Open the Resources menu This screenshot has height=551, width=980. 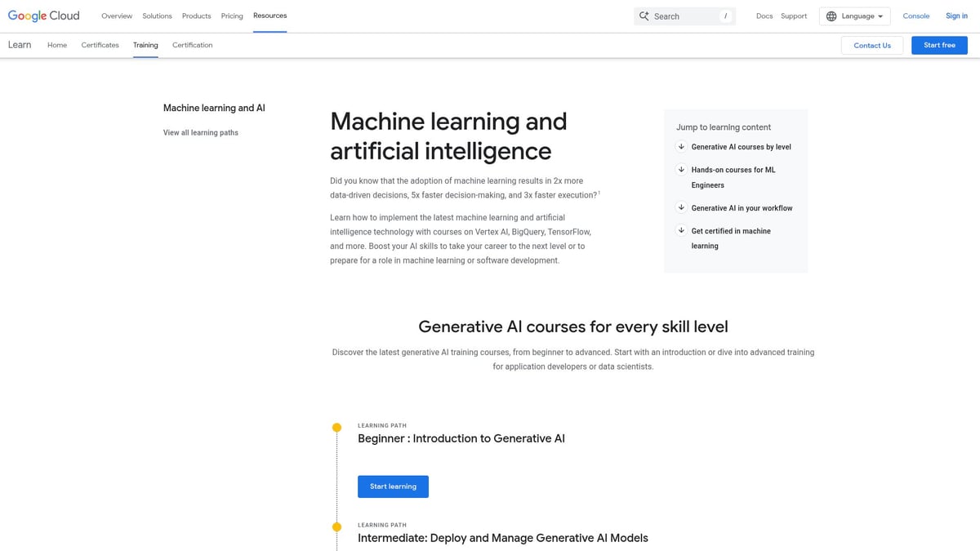pyautogui.click(x=269, y=16)
